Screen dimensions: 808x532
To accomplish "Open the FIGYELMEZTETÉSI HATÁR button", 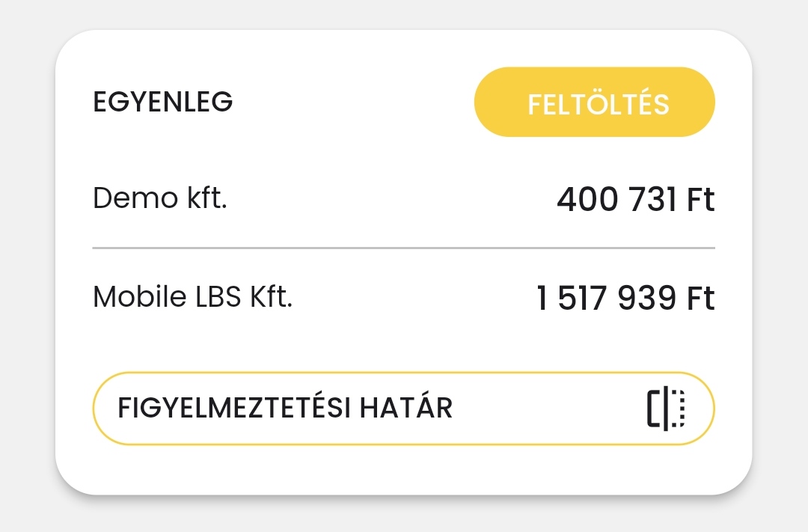I will pos(403,409).
